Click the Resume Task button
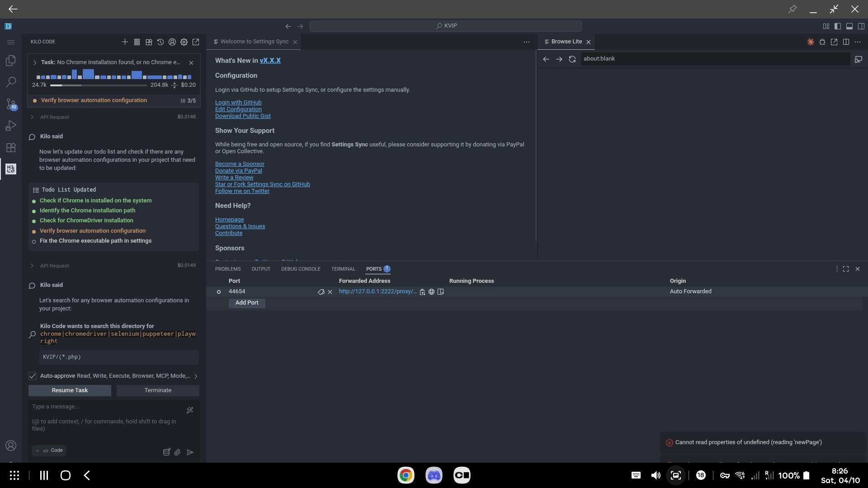Viewport: 868px width, 488px height. point(70,390)
